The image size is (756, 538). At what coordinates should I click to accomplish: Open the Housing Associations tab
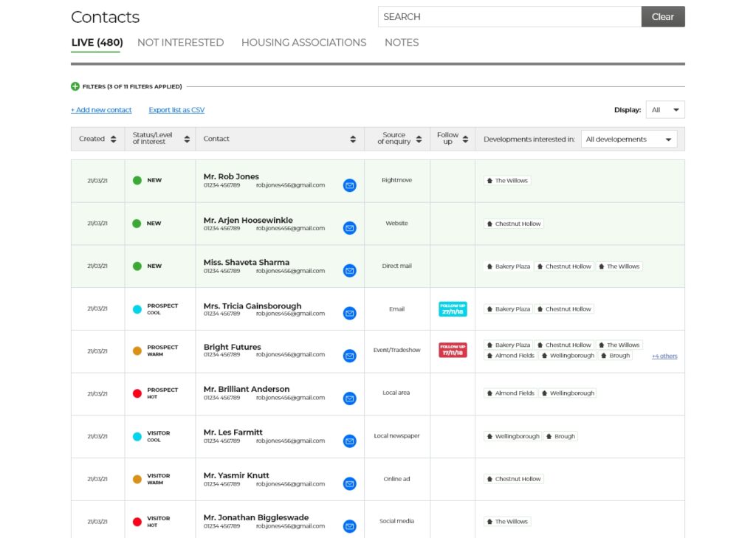303,43
